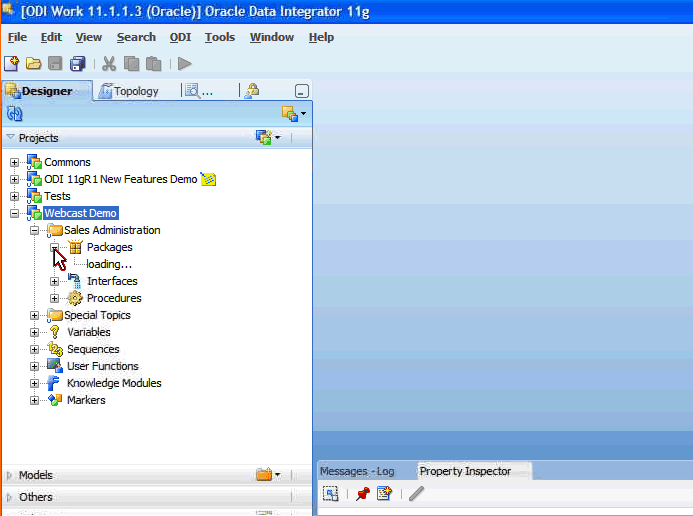Click the Markers icon in tree
This screenshot has width=693, height=516.
coord(55,400)
